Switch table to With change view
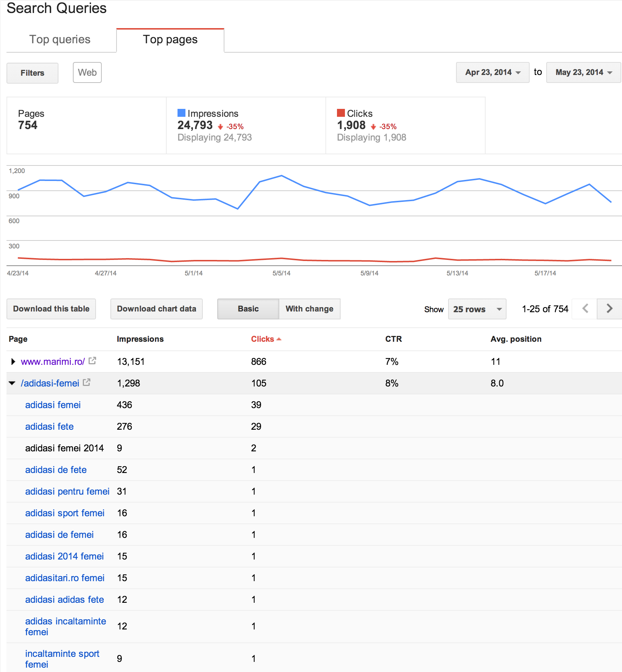The width and height of the screenshot is (622, 672). (x=309, y=309)
